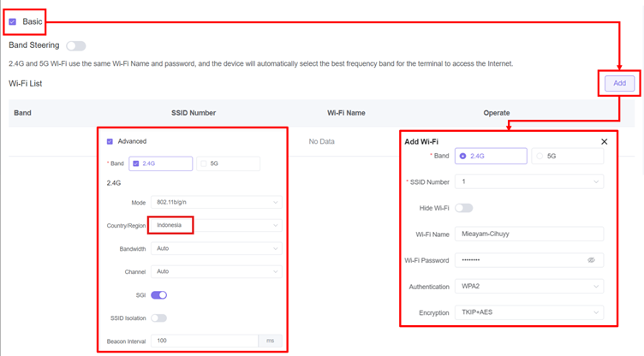The width and height of the screenshot is (644, 356).
Task: Open the Channel dropdown
Action: 215,271
